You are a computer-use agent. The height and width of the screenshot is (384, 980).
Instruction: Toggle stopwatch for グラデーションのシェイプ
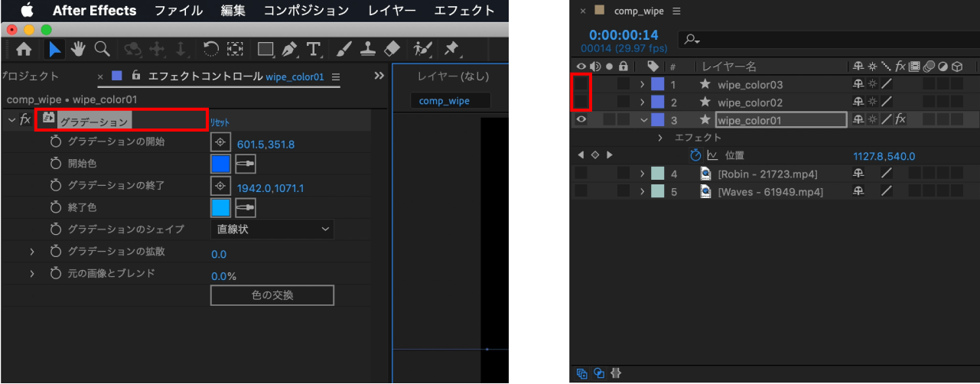pos(55,229)
